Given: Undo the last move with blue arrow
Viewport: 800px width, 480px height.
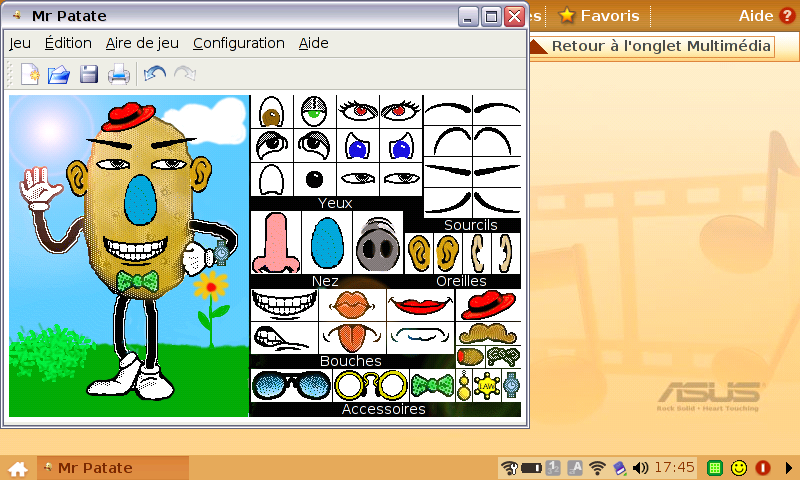Looking at the screenshot, I should [x=155, y=74].
